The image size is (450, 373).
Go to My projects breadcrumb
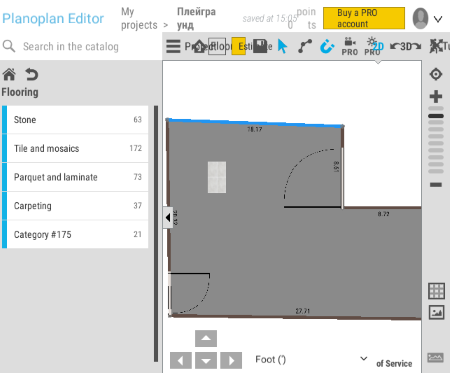pyautogui.click(x=139, y=18)
